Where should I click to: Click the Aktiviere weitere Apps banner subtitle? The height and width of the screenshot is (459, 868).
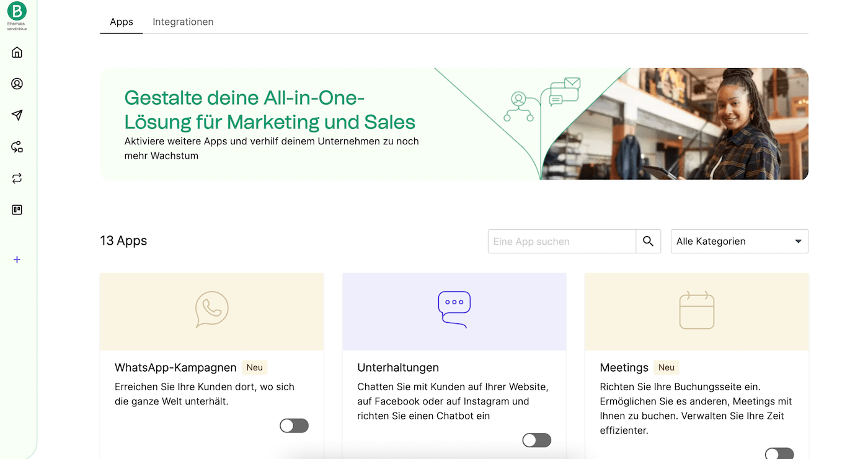pos(272,149)
